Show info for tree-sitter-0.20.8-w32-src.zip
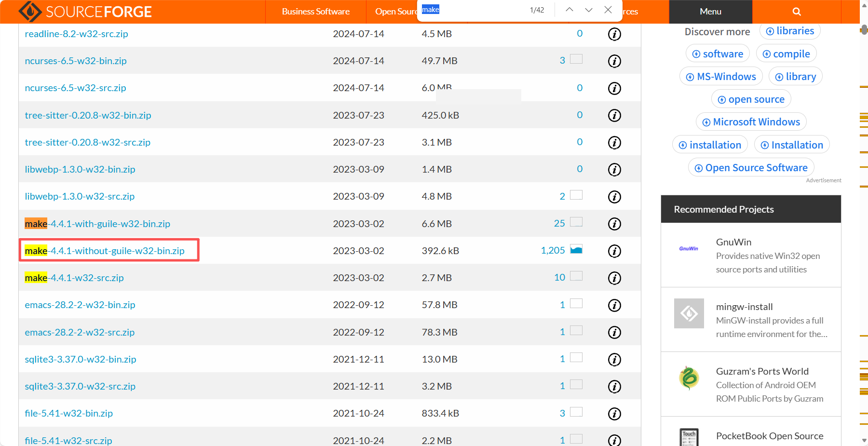 [x=614, y=143]
